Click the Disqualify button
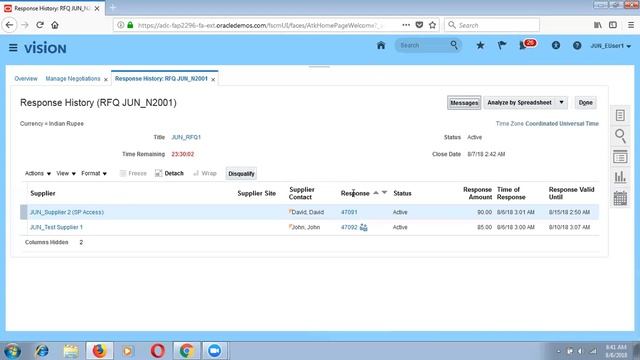The width and height of the screenshot is (640, 360). click(x=241, y=173)
